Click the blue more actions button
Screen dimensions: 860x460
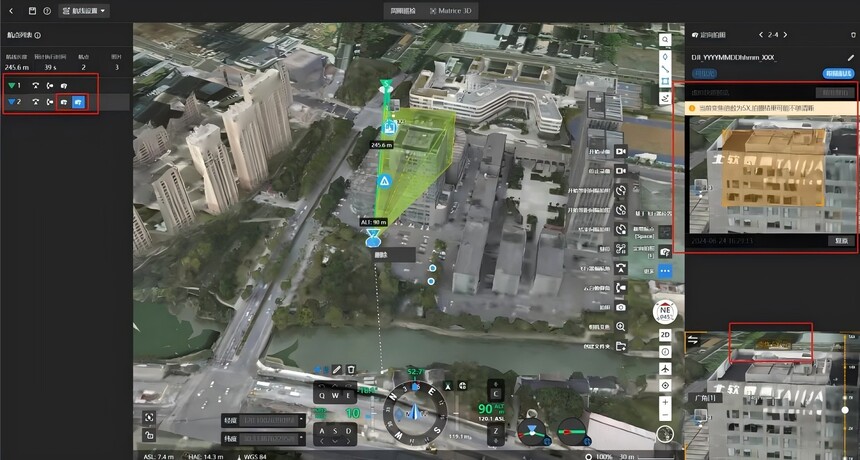[665, 270]
